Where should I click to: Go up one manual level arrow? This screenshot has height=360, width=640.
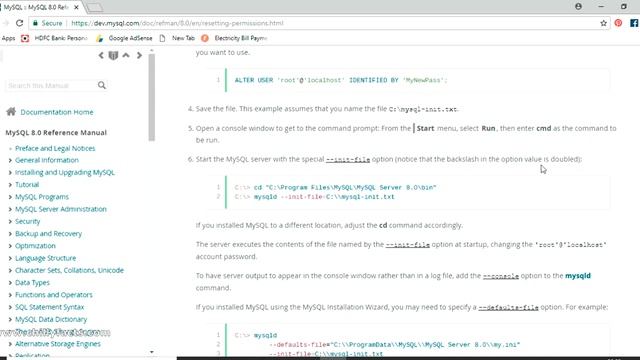(126, 55)
